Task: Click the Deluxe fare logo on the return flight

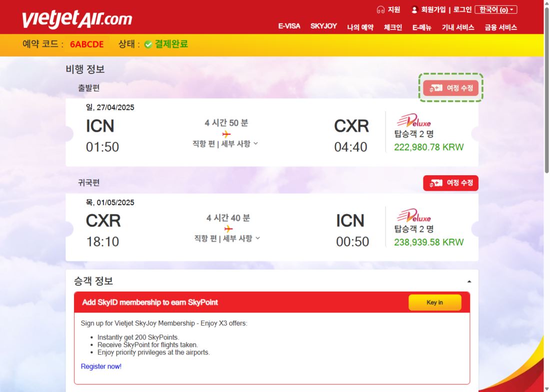Action: [414, 215]
